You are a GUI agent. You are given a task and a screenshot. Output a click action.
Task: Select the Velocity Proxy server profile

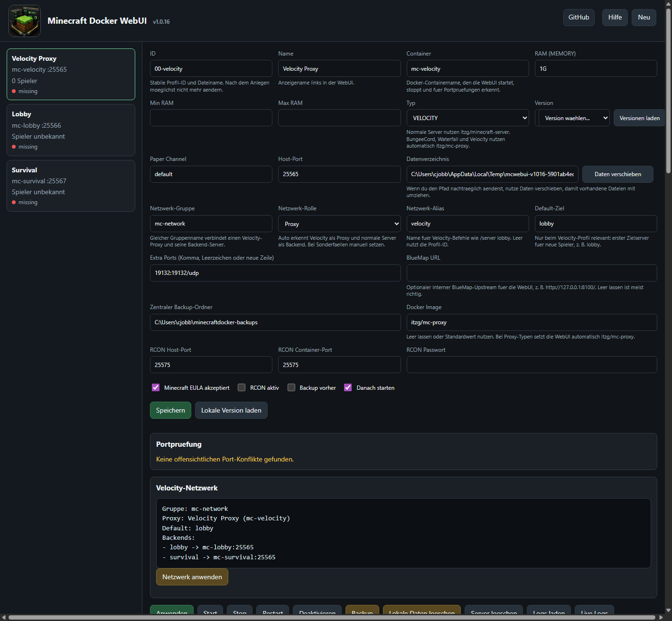click(71, 74)
